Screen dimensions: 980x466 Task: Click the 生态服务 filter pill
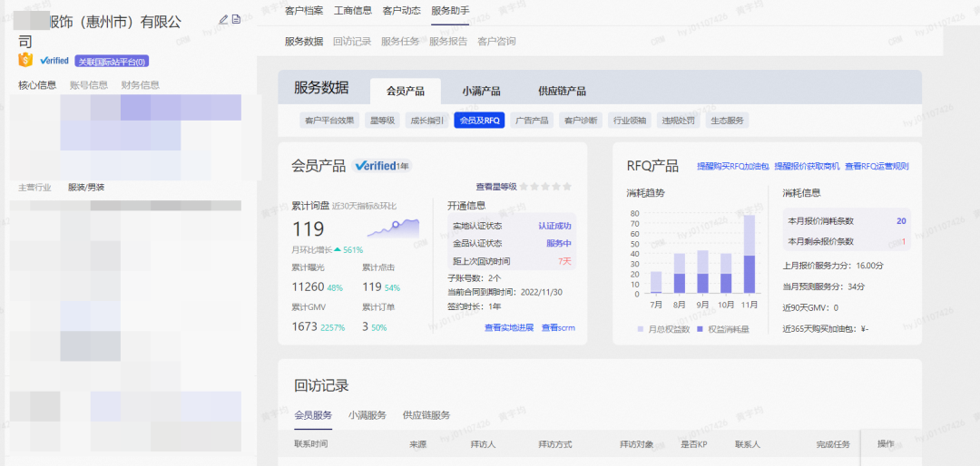tap(727, 121)
